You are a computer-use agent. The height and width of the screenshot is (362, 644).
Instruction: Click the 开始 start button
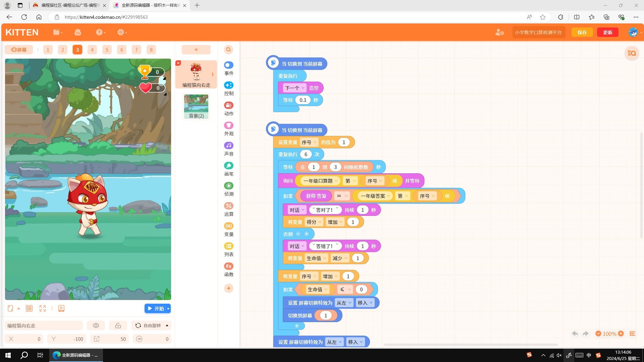tap(155, 308)
